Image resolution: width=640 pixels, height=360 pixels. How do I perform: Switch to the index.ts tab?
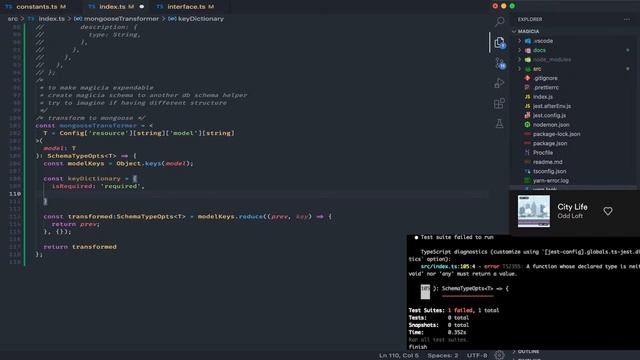click(112, 7)
